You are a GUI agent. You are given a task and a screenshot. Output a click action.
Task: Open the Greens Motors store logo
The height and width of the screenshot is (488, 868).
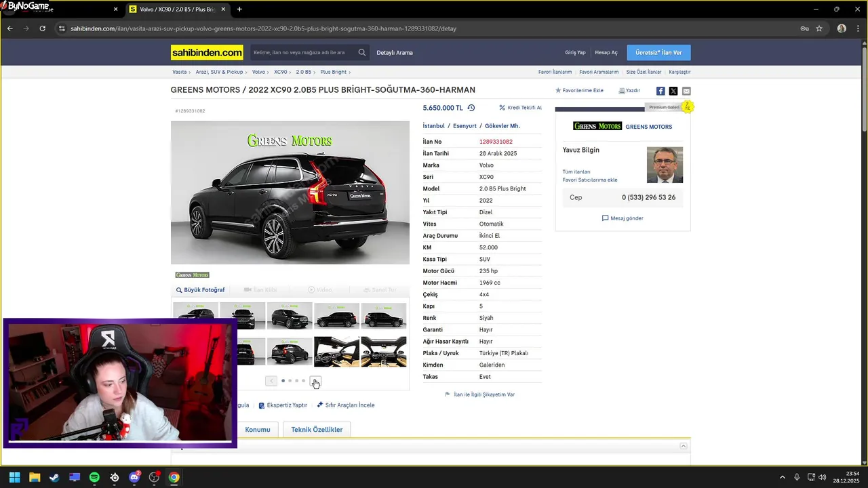pos(597,126)
